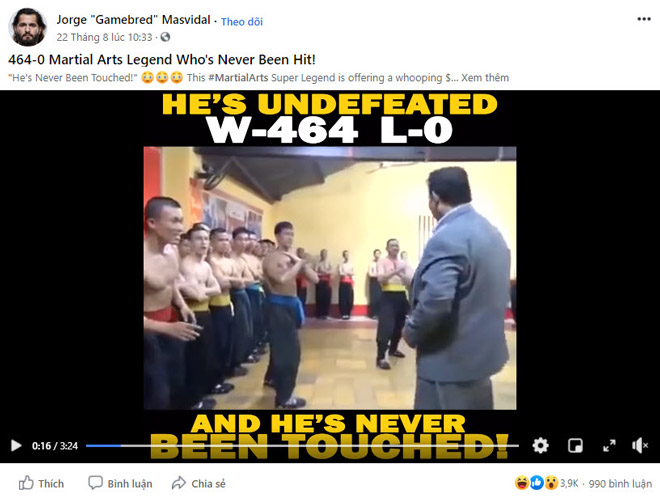Open post options three-dot menu

(644, 19)
